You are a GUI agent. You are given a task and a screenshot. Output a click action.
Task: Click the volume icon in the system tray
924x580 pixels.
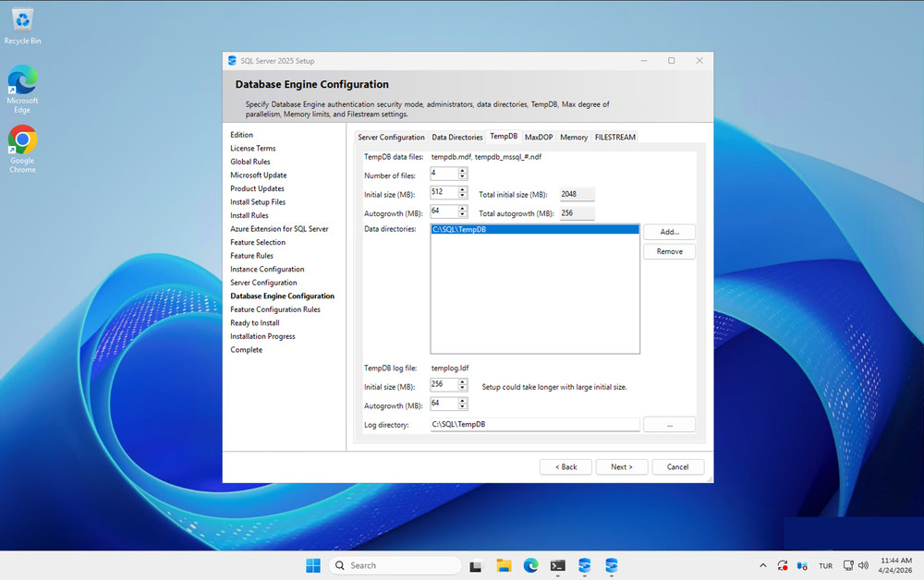[x=863, y=565]
